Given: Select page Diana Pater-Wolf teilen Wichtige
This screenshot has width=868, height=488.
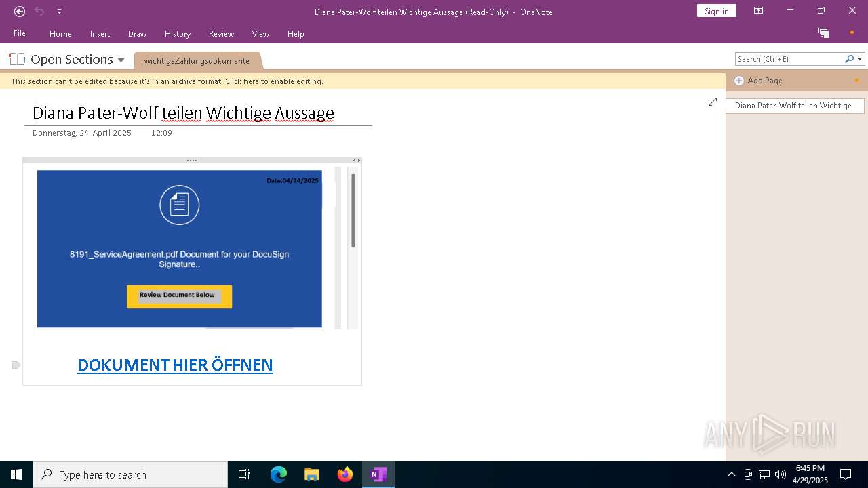Looking at the screenshot, I should click(x=795, y=106).
